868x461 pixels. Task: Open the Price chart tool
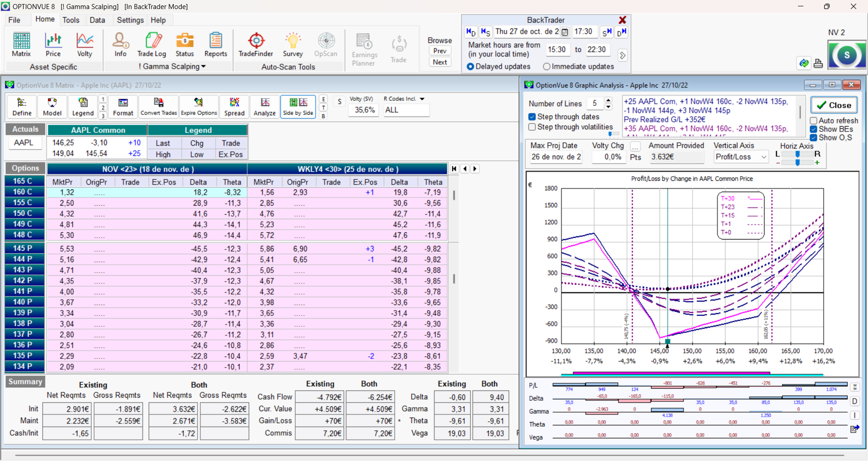[53, 44]
